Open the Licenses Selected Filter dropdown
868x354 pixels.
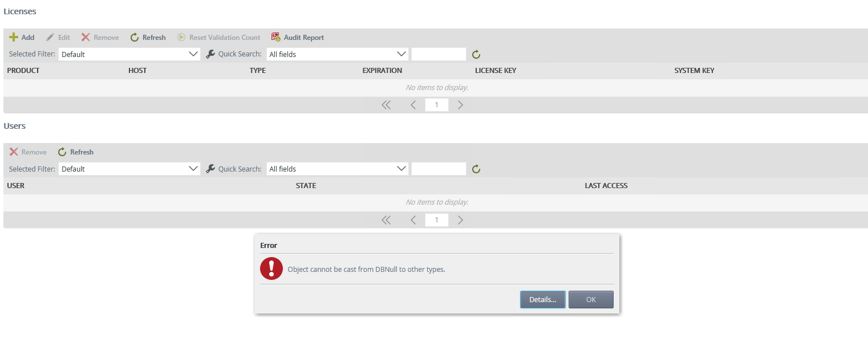click(x=129, y=54)
